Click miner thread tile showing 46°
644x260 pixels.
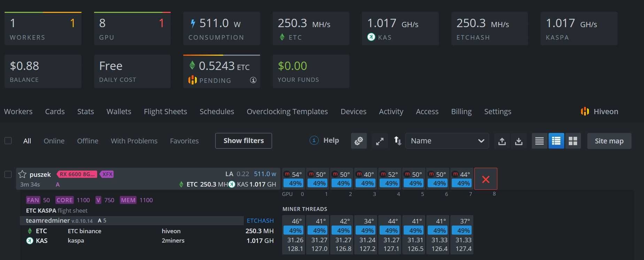pyautogui.click(x=294, y=235)
